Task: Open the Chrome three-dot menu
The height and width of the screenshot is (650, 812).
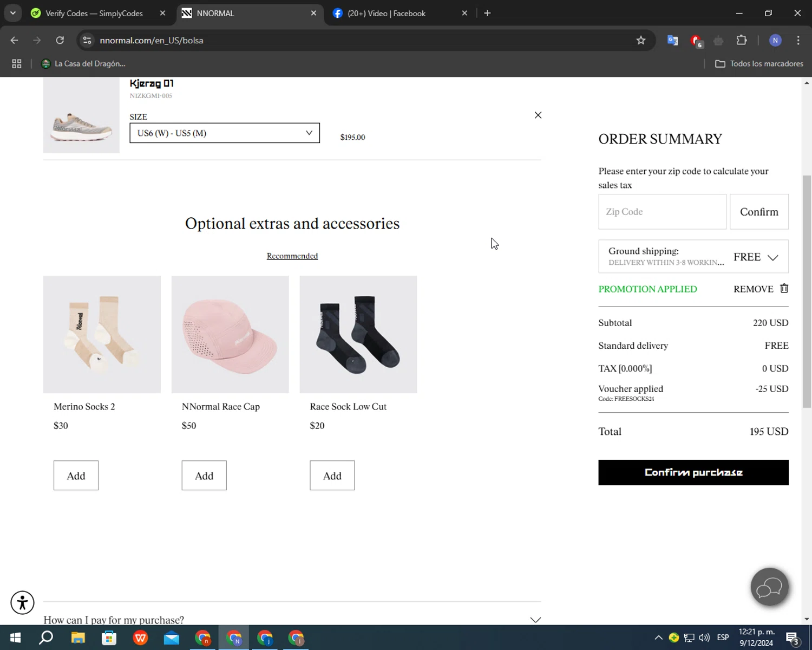Action: click(x=798, y=40)
